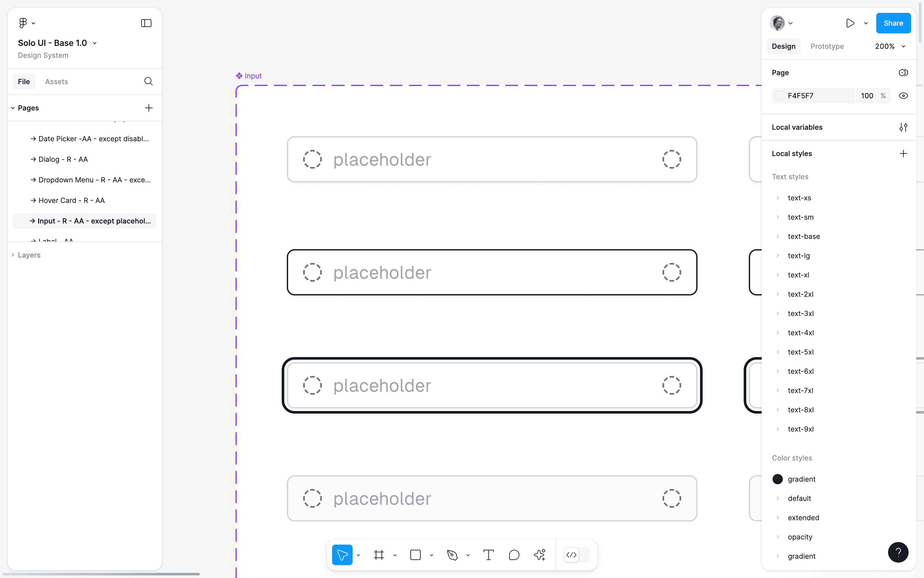Open Local variables settings icon
Image resolution: width=924 pixels, height=578 pixels.
tap(903, 127)
